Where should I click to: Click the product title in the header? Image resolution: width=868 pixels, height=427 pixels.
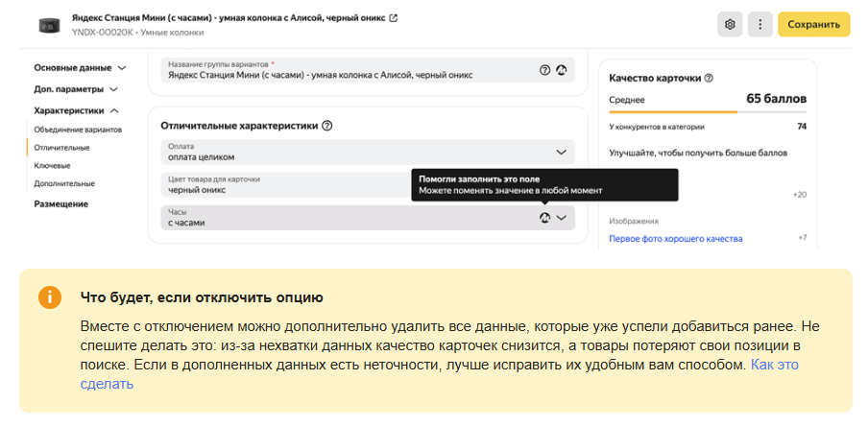click(229, 17)
